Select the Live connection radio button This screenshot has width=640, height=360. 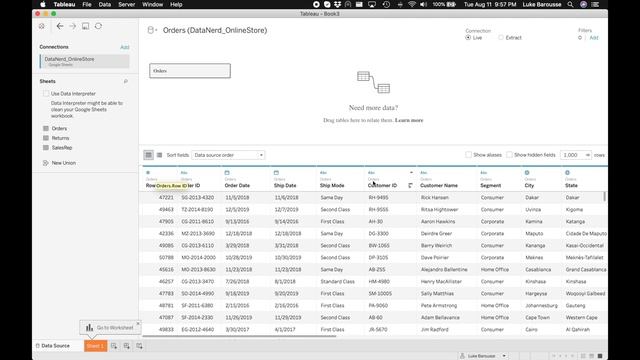point(468,38)
